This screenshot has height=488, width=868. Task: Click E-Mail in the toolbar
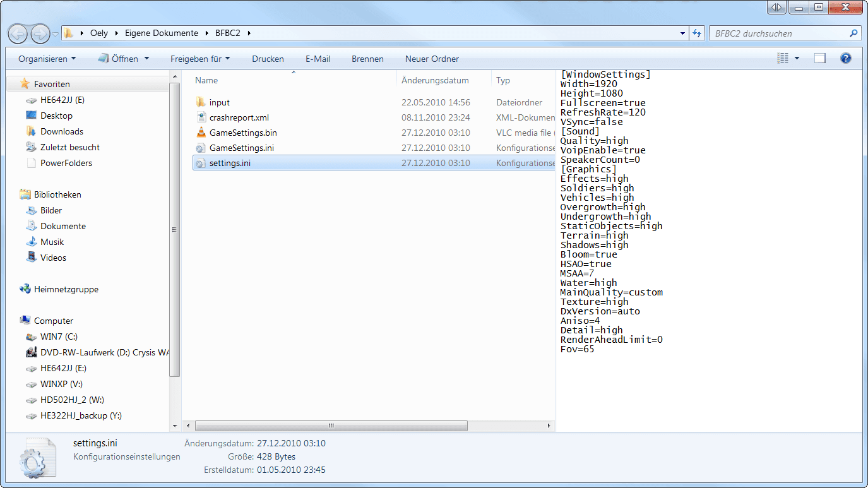(x=318, y=59)
